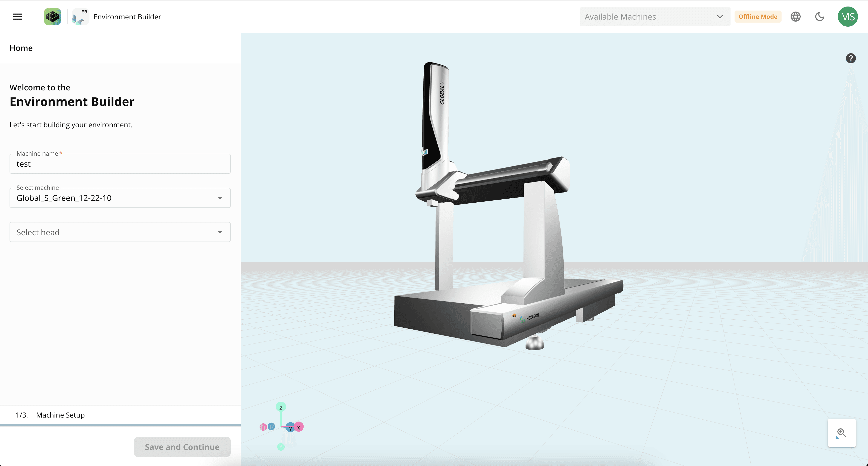Click the Machine name input field
The image size is (868, 466).
(120, 164)
